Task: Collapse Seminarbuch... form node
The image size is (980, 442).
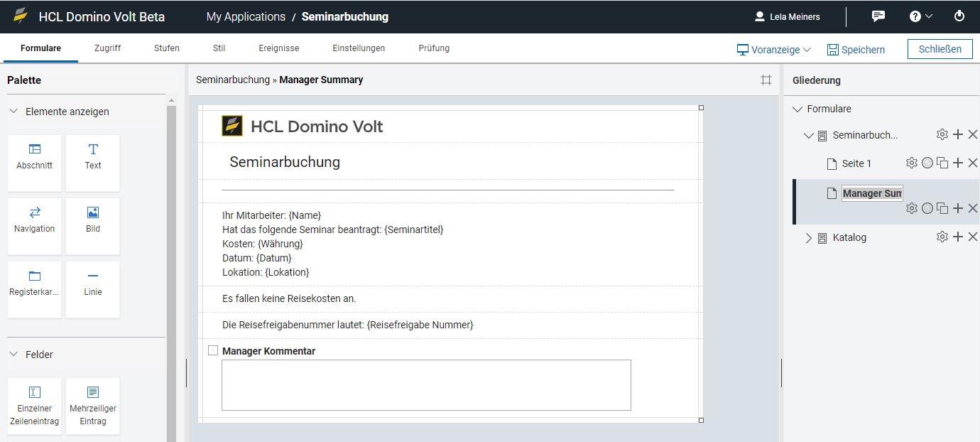Action: pos(809,135)
